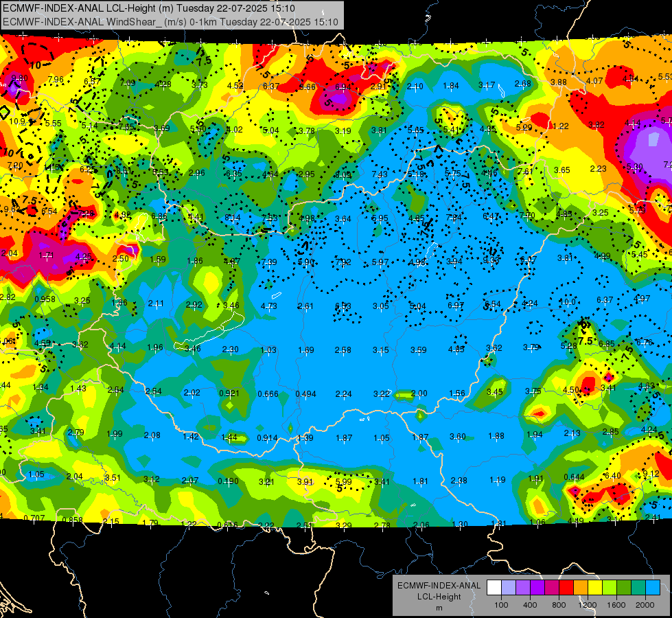The width and height of the screenshot is (672, 618).
Task: Click the wind shear value 1.56
Action: tap(457, 393)
